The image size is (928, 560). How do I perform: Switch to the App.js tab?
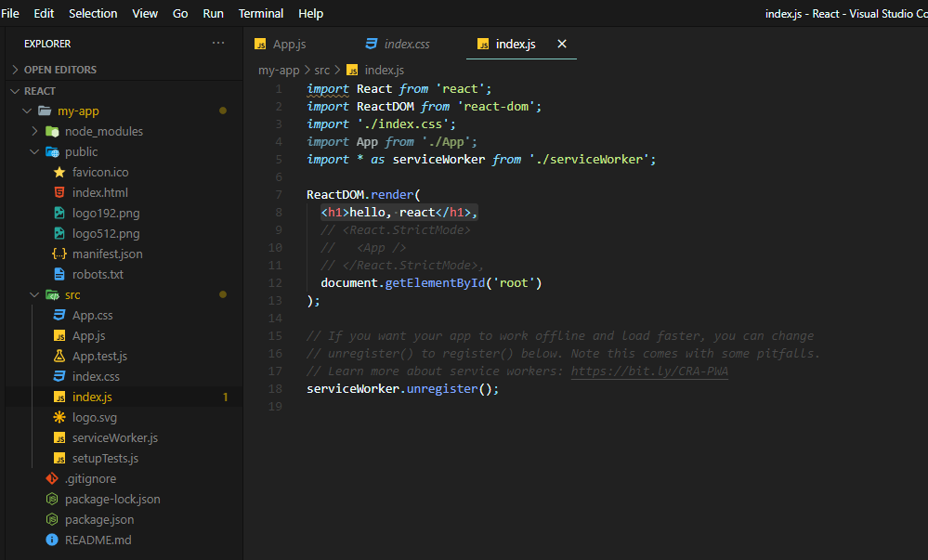click(x=291, y=43)
